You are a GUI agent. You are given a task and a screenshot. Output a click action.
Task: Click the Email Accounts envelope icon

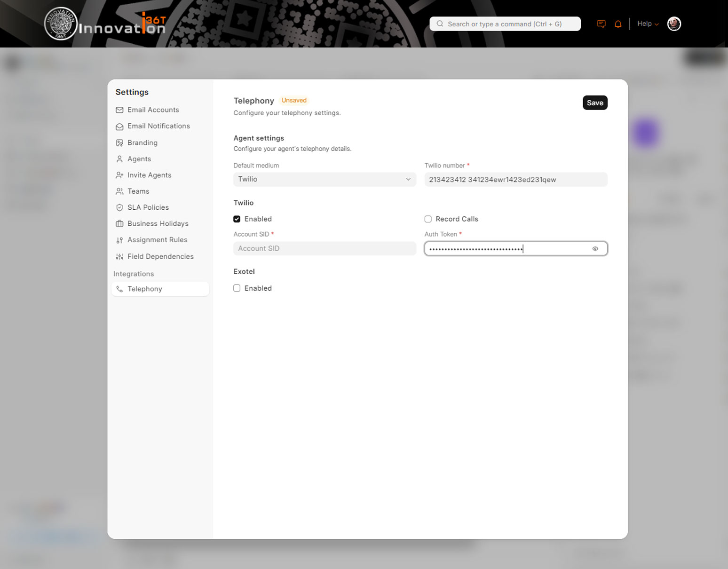tap(119, 110)
